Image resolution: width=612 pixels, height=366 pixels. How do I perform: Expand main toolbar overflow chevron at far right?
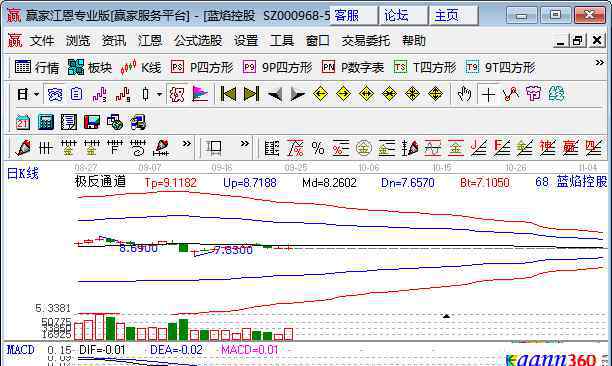click(599, 62)
